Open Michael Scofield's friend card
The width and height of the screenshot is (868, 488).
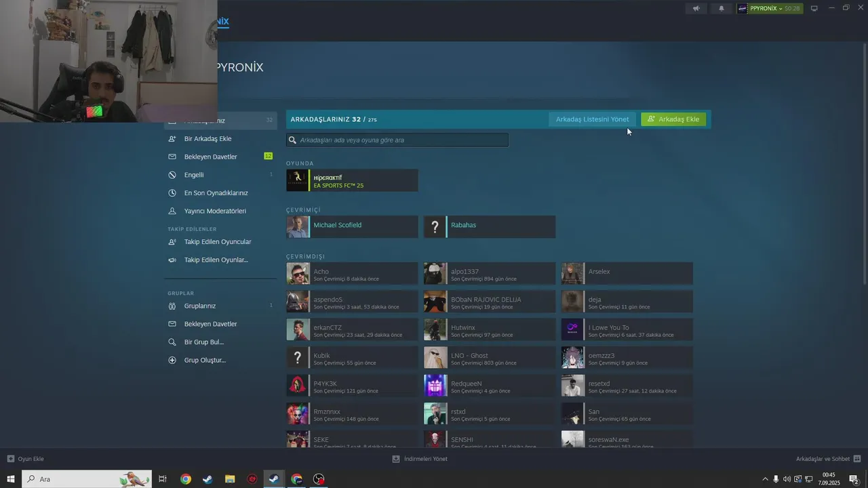(x=352, y=227)
